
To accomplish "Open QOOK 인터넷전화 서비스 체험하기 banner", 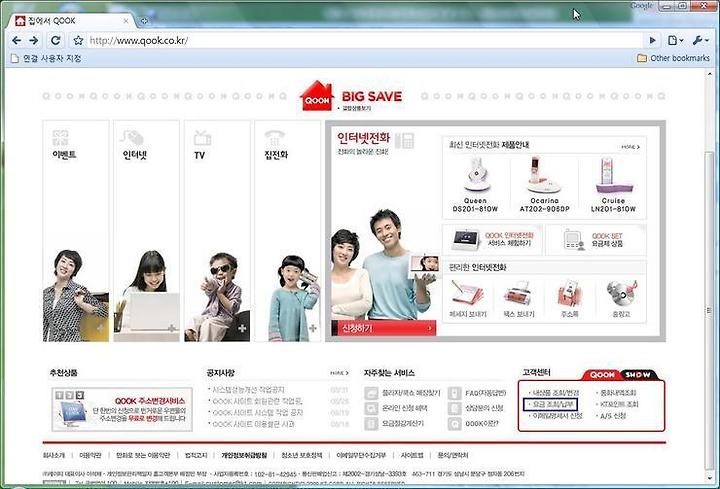I will coord(492,240).
